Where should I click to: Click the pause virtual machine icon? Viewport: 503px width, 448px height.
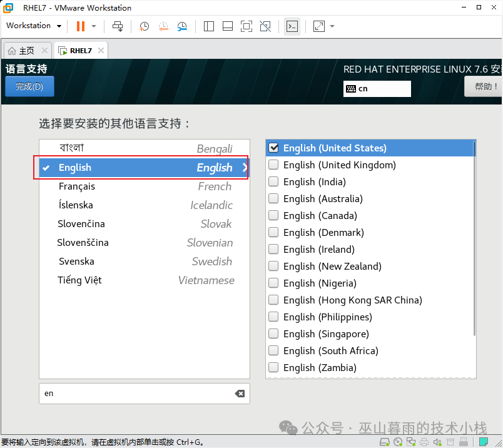click(x=81, y=26)
